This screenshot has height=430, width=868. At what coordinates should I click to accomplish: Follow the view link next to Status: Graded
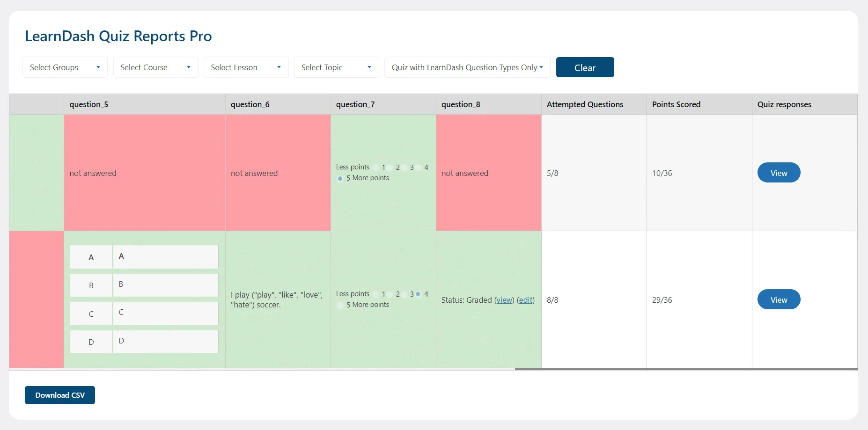[x=504, y=300]
